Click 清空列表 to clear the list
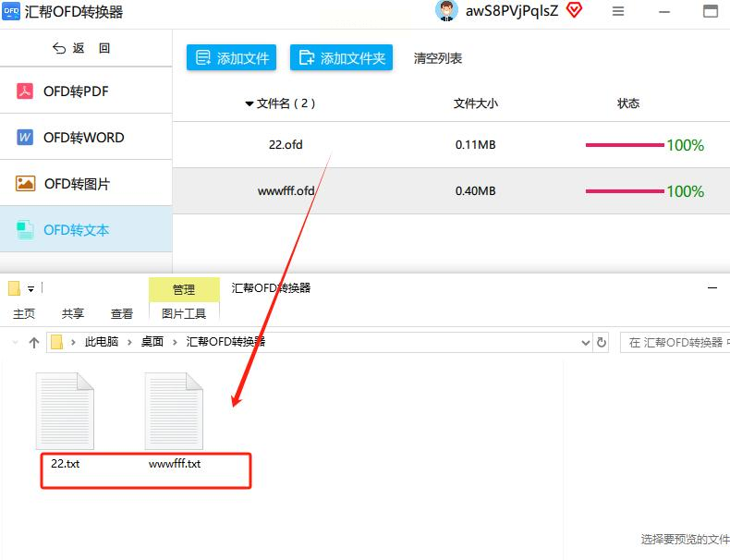730x560 pixels. [438, 58]
